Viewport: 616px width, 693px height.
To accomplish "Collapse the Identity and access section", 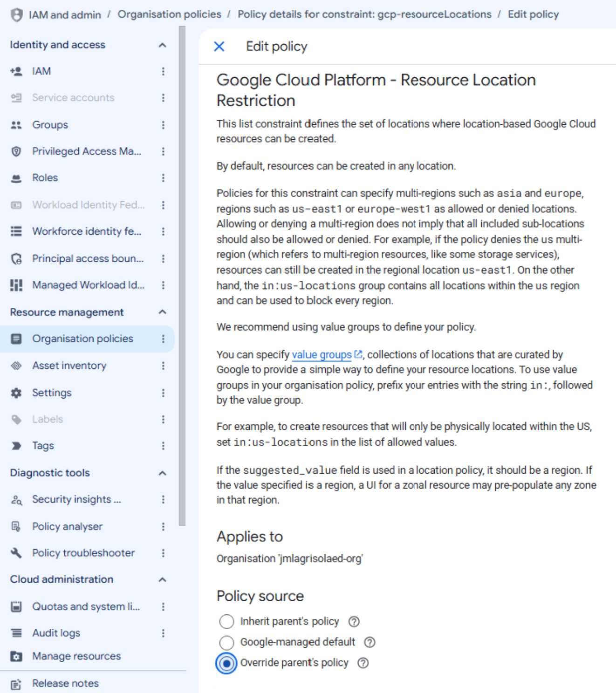I will [162, 45].
